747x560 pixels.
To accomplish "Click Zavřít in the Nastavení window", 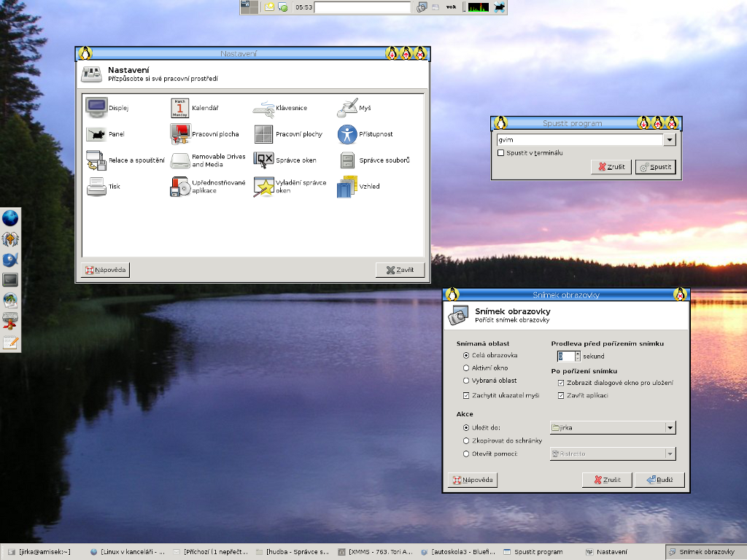I will (x=400, y=270).
